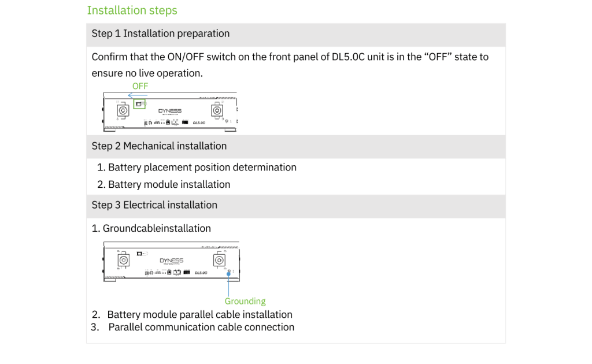Click the DYNESS logo in the Step 1 diagram

tap(170, 111)
